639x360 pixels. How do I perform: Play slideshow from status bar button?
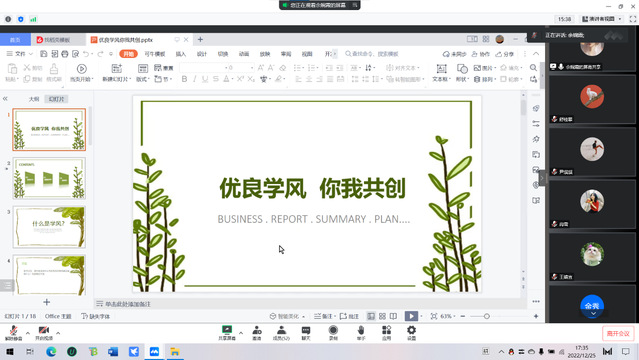coord(411,316)
